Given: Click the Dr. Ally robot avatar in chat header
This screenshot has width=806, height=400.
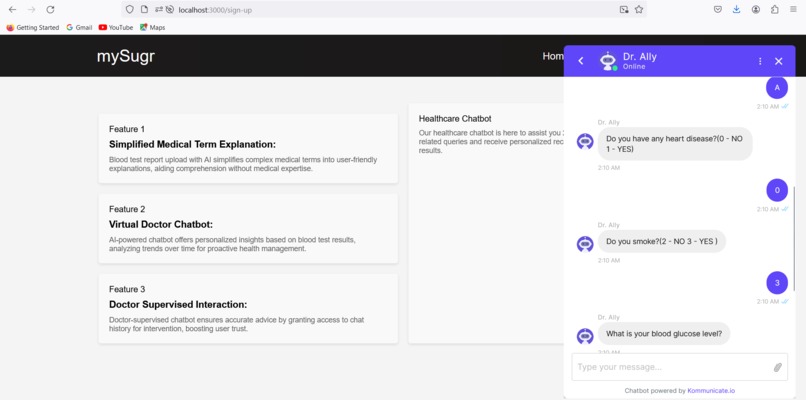Looking at the screenshot, I should click(x=608, y=61).
